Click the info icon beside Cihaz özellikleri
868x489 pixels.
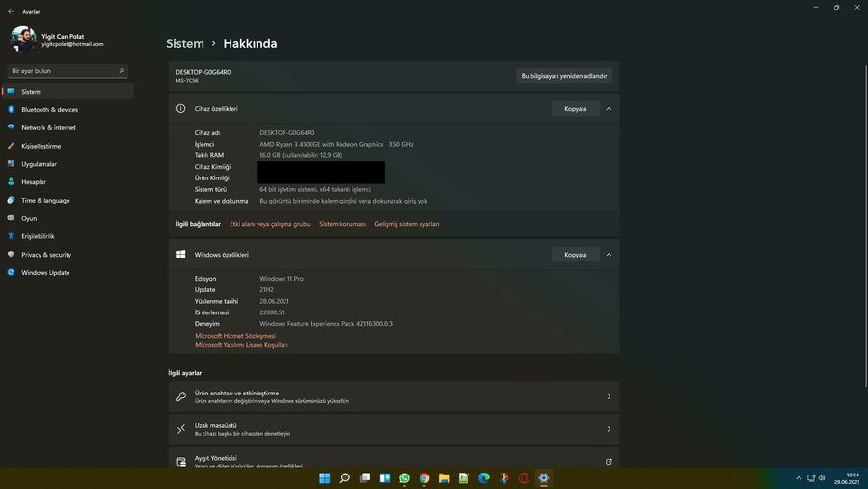tap(181, 109)
